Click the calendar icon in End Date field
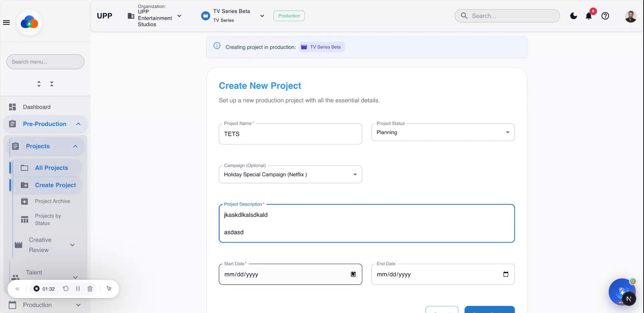Image resolution: width=644 pixels, height=313 pixels. [505, 274]
